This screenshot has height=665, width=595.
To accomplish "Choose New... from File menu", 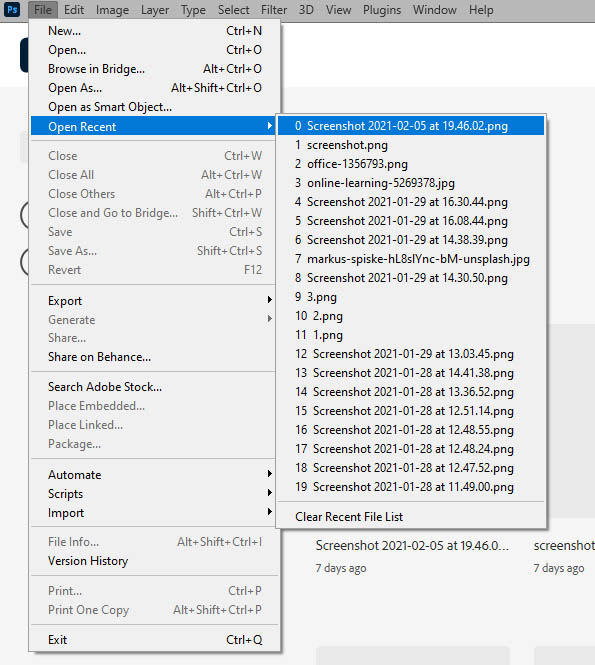I will (155, 31).
